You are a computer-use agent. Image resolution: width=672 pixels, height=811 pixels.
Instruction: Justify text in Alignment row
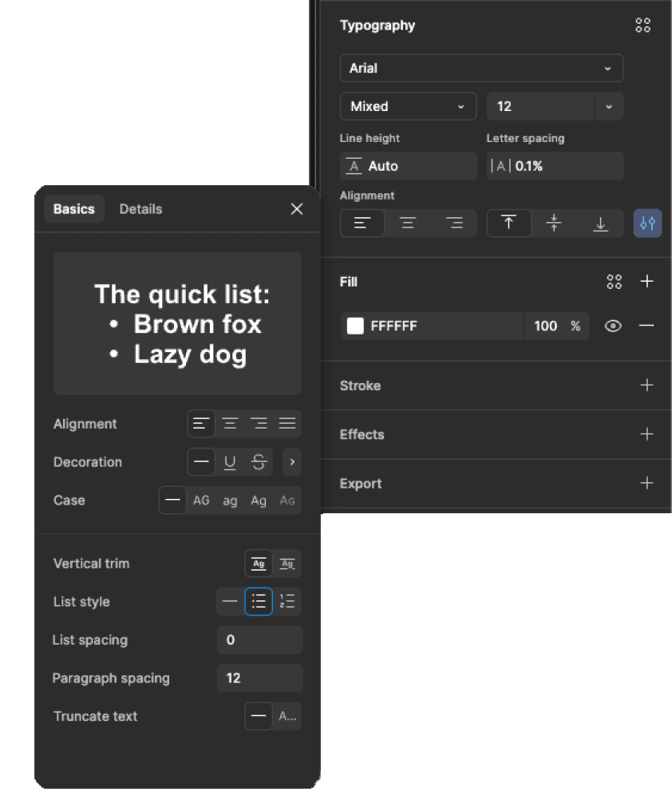pyautogui.click(x=287, y=424)
